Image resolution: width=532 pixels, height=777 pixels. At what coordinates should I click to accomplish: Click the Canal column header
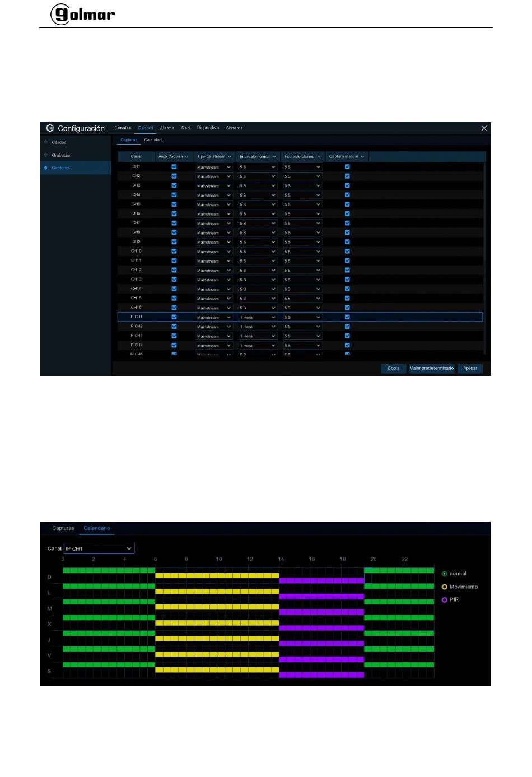pyautogui.click(x=136, y=157)
